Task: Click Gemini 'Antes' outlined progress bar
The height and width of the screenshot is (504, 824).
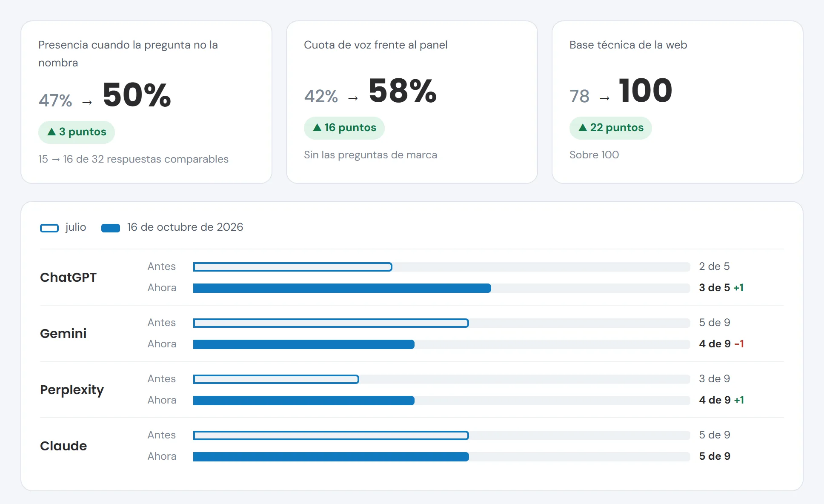Action: pos(331,323)
